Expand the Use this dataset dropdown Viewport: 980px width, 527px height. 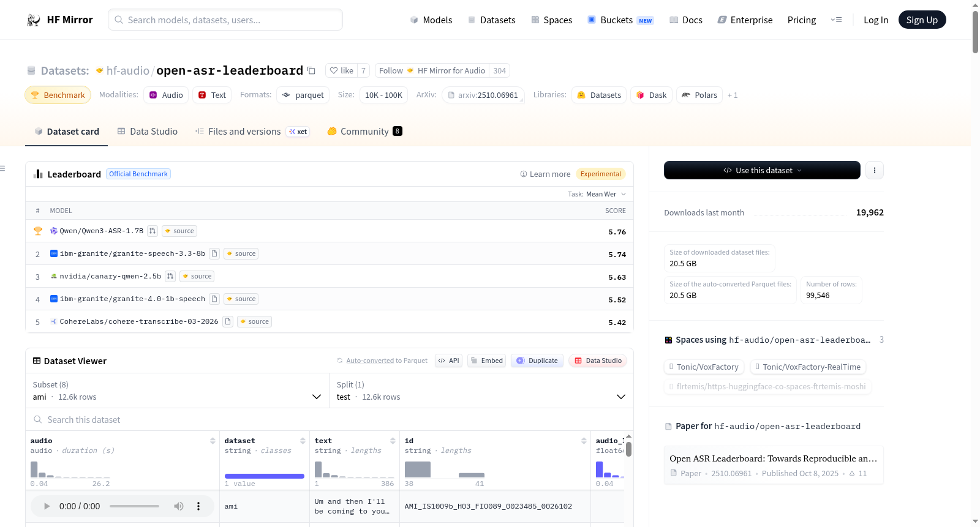pos(762,170)
